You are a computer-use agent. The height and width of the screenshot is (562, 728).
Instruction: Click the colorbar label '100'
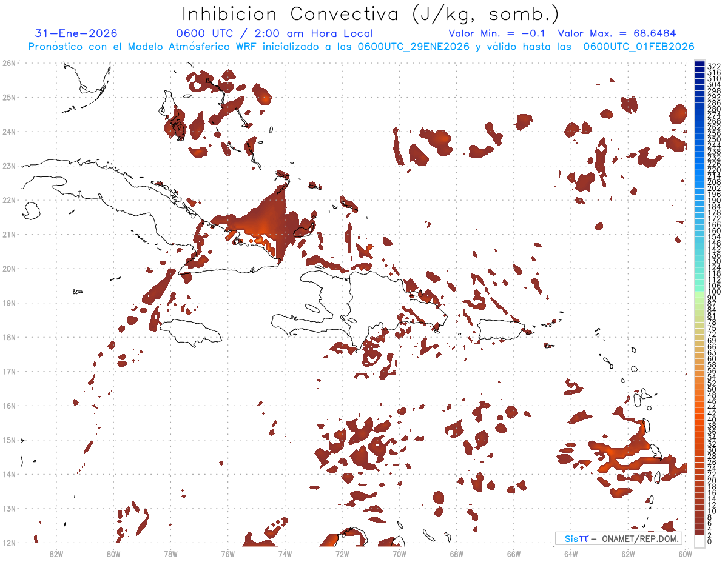point(714,293)
